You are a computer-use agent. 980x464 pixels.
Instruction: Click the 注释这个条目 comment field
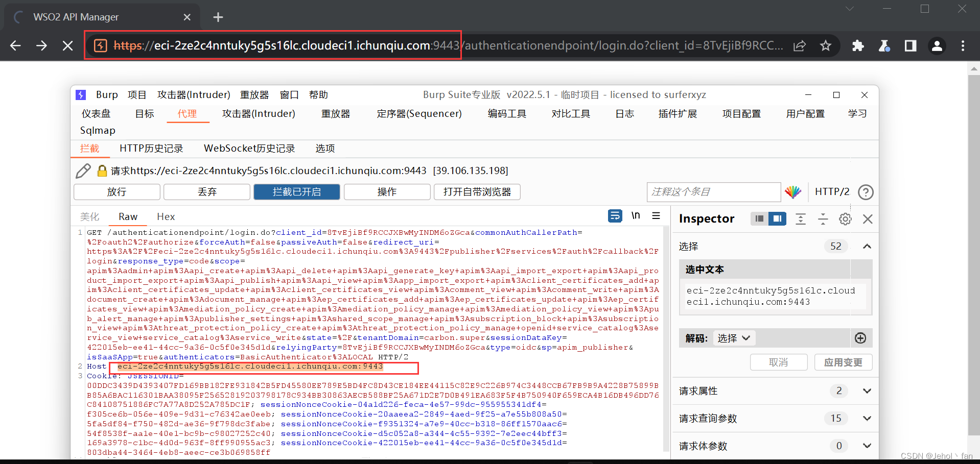point(714,192)
